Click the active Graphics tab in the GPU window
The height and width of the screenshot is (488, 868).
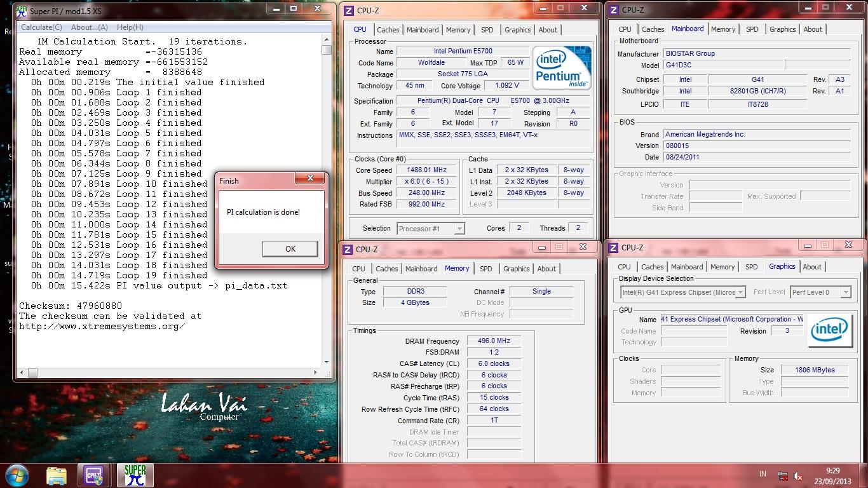point(782,266)
